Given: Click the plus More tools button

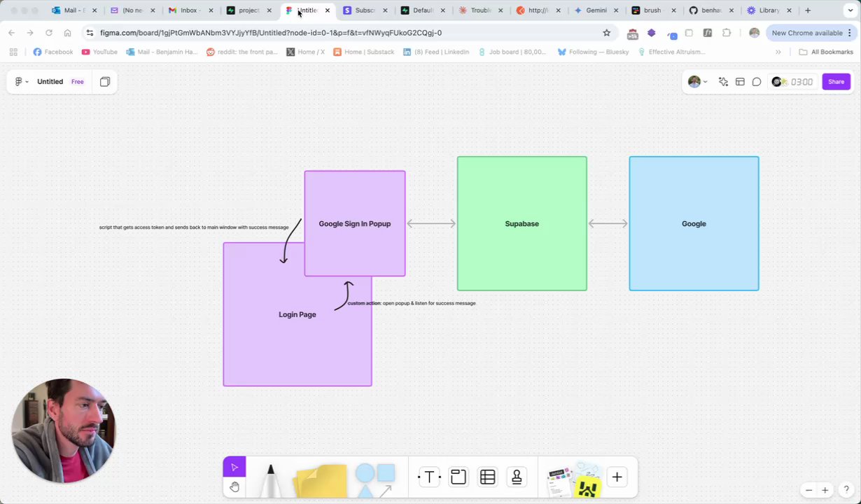Looking at the screenshot, I should pos(617,477).
